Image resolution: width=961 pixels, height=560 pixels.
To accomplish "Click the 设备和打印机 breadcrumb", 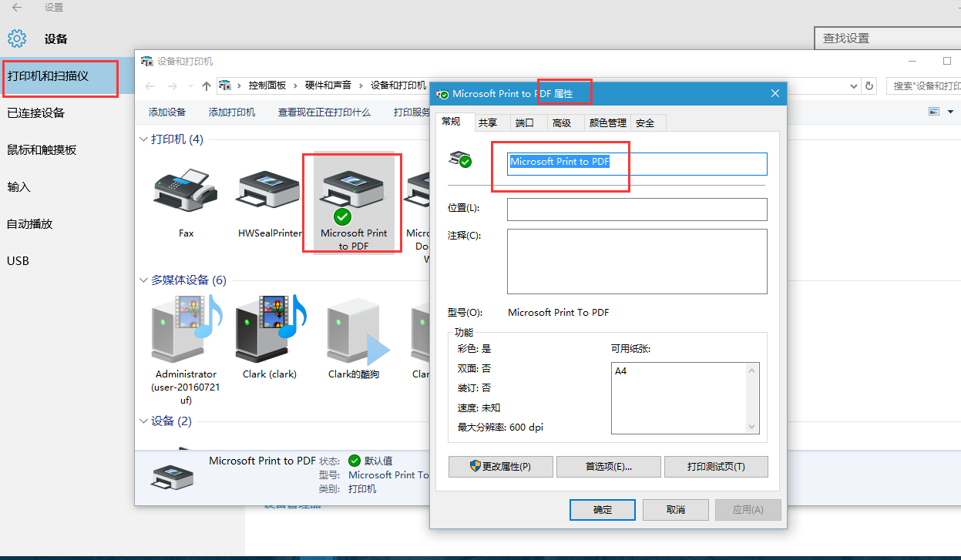I will tap(398, 86).
